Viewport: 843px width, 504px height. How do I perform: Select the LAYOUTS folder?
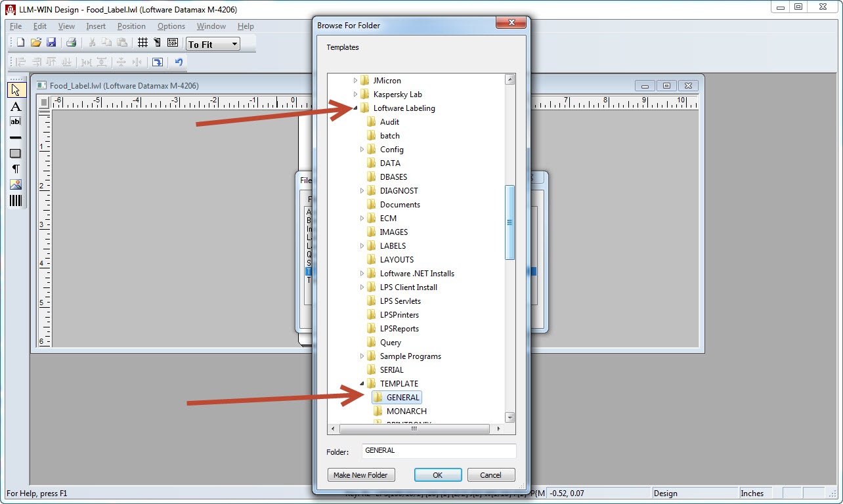tap(397, 260)
